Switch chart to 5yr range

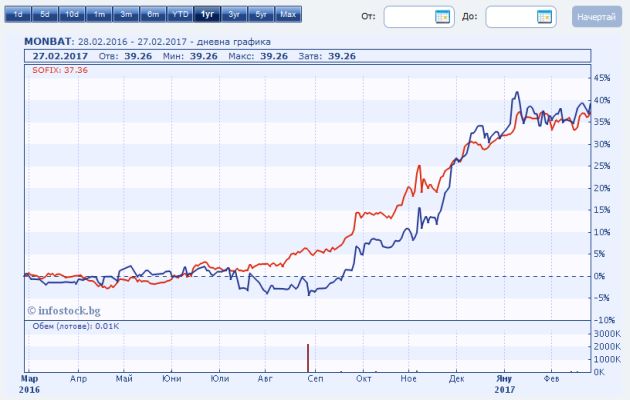pyautogui.click(x=261, y=14)
